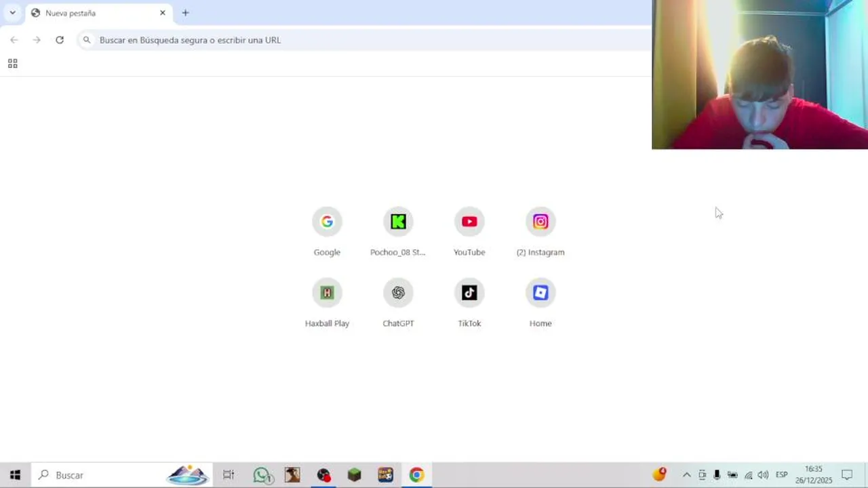Open the taskbar game icon next to Chrome
The width and height of the screenshot is (868, 488).
click(x=385, y=475)
